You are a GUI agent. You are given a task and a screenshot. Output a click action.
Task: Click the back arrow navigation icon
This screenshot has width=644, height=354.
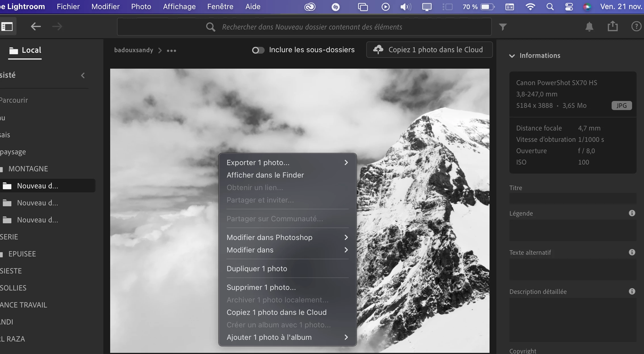coord(36,27)
